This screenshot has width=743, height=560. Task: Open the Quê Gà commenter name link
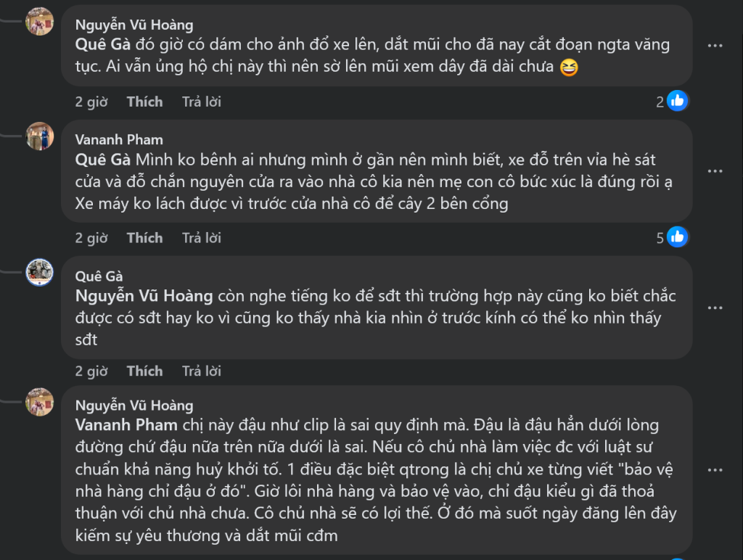tap(99, 276)
